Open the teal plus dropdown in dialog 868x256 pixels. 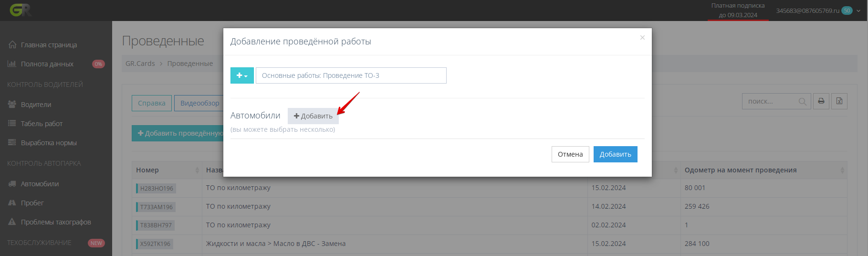point(242,75)
